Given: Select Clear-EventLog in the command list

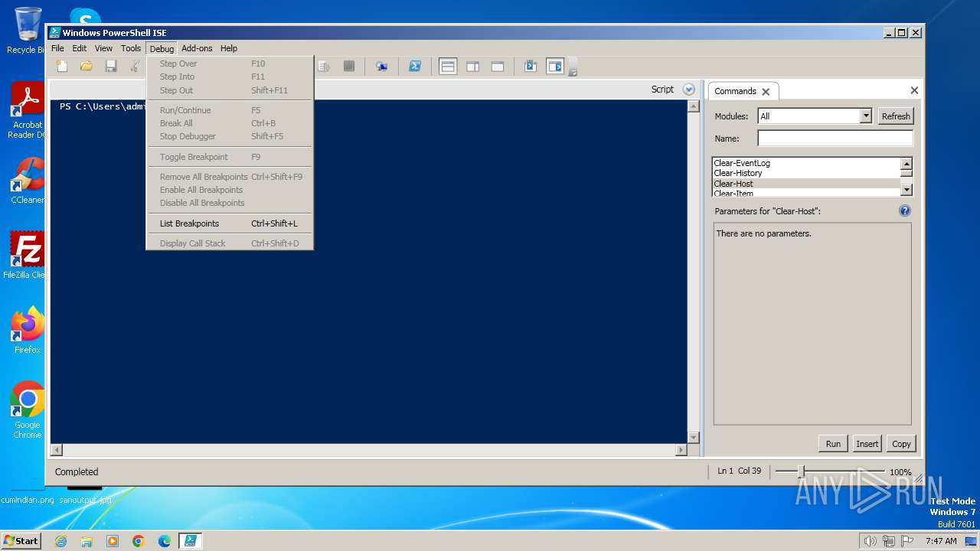Looking at the screenshot, I should 806,163.
